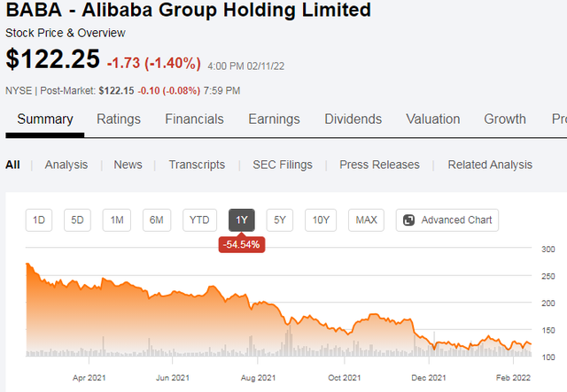567x392 pixels.
Task: Go to the Financials tab
Action: pos(194,119)
